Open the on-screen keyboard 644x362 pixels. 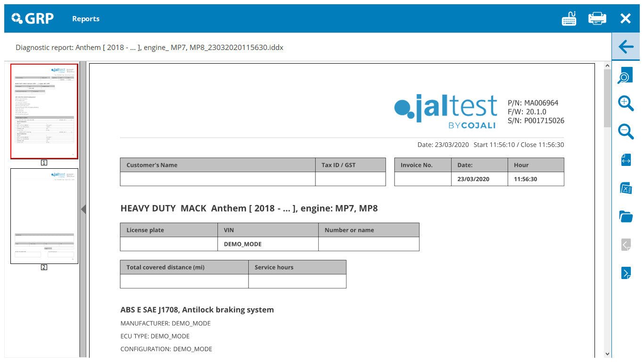coord(569,18)
